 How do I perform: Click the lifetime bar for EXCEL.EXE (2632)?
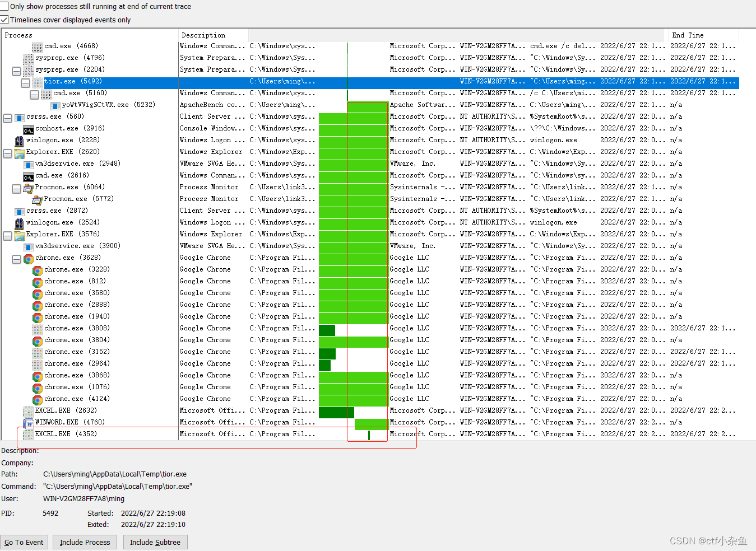pos(336,413)
